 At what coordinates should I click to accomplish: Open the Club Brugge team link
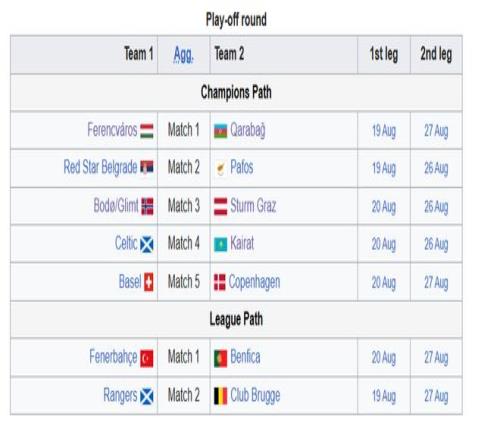[255, 395]
